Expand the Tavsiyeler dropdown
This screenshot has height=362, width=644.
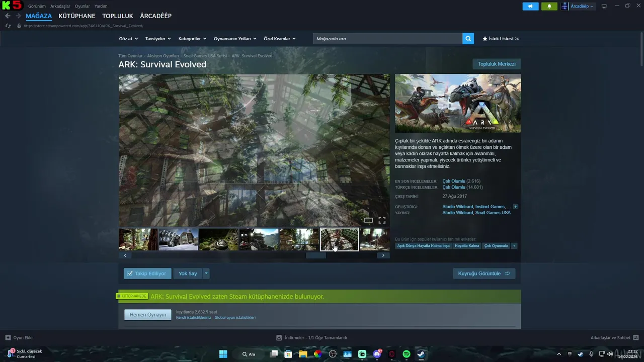158,39
